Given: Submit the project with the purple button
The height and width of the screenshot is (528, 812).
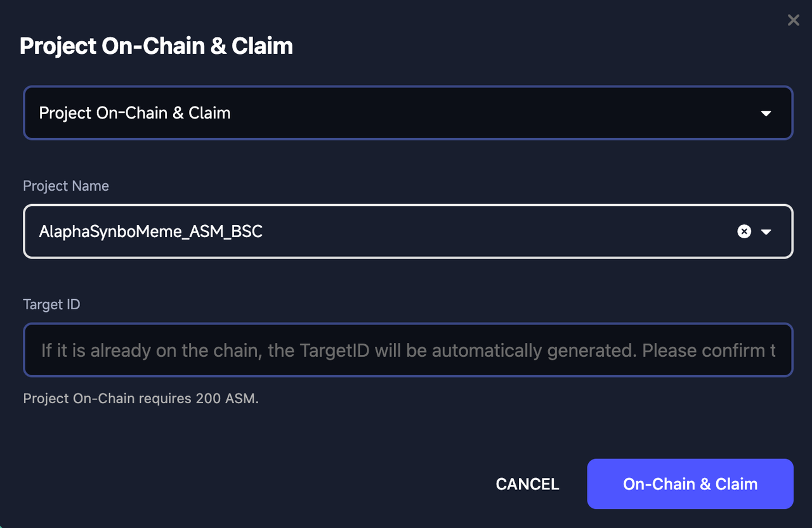Looking at the screenshot, I should pos(690,484).
